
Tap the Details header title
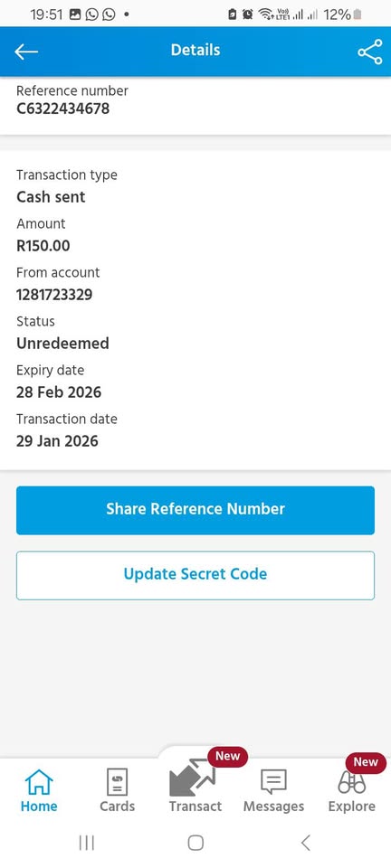click(x=195, y=50)
